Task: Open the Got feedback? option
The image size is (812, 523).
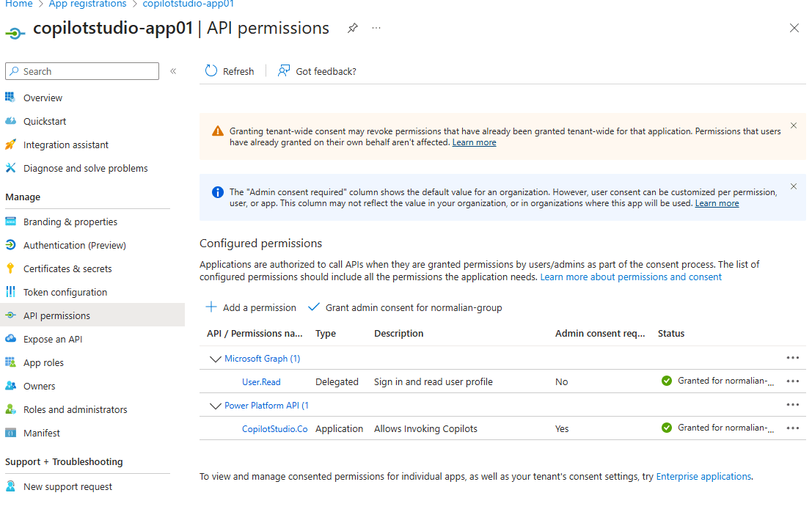Action: click(x=317, y=71)
